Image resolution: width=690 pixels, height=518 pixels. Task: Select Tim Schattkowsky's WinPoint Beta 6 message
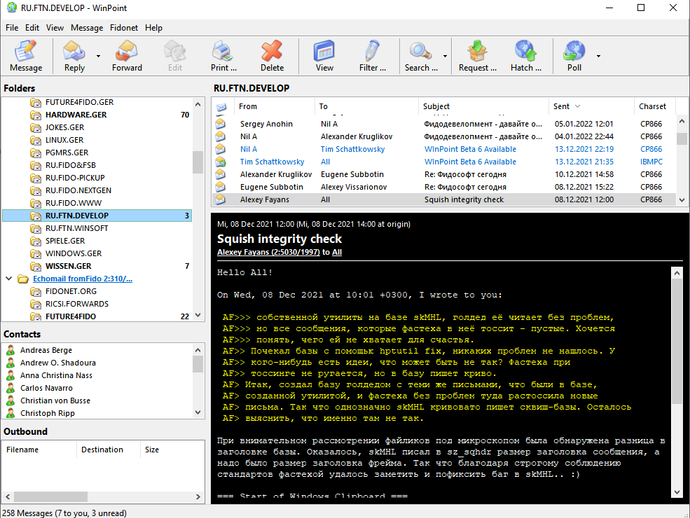444,162
